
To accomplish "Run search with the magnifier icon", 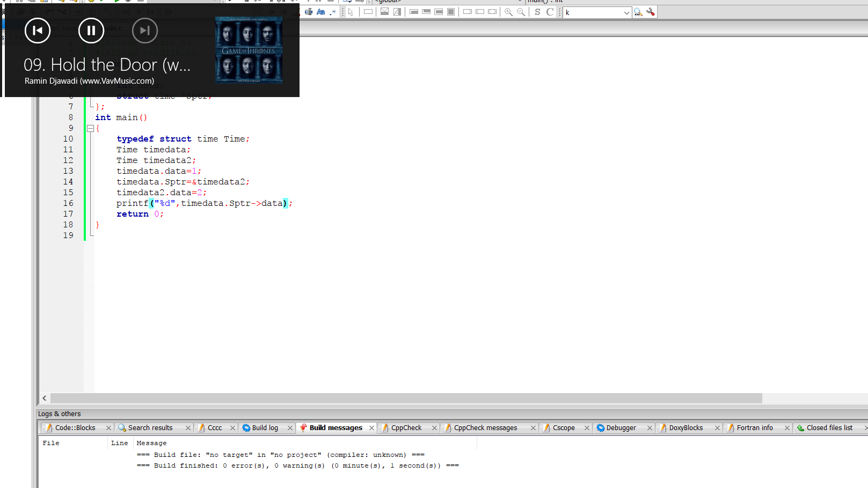I will [638, 12].
